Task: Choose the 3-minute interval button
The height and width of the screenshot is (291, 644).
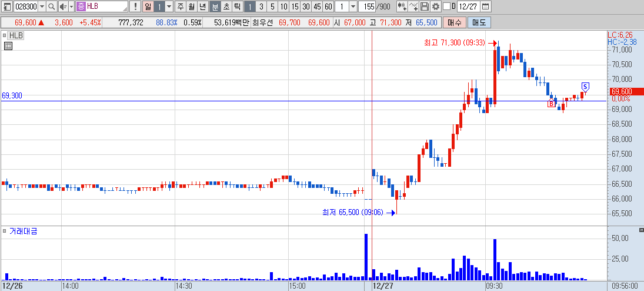Action: click(261, 6)
